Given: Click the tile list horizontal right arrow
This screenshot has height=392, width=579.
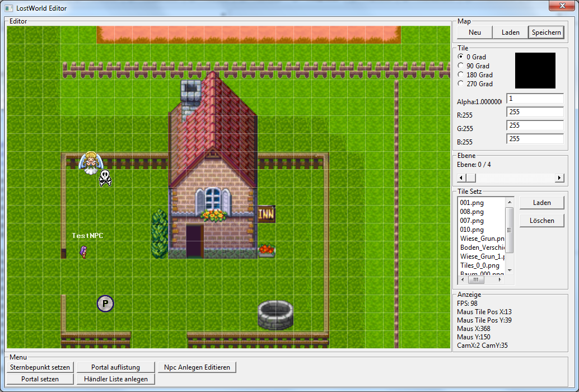Looking at the screenshot, I should [500, 280].
